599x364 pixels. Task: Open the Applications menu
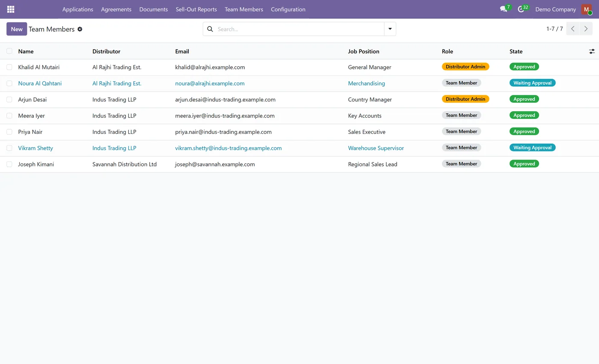(x=78, y=9)
